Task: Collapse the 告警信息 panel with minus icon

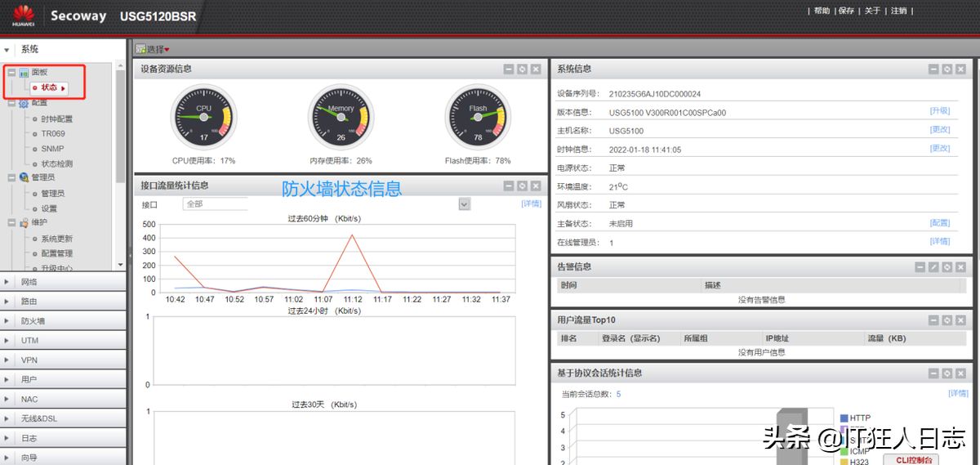Action: [x=920, y=267]
